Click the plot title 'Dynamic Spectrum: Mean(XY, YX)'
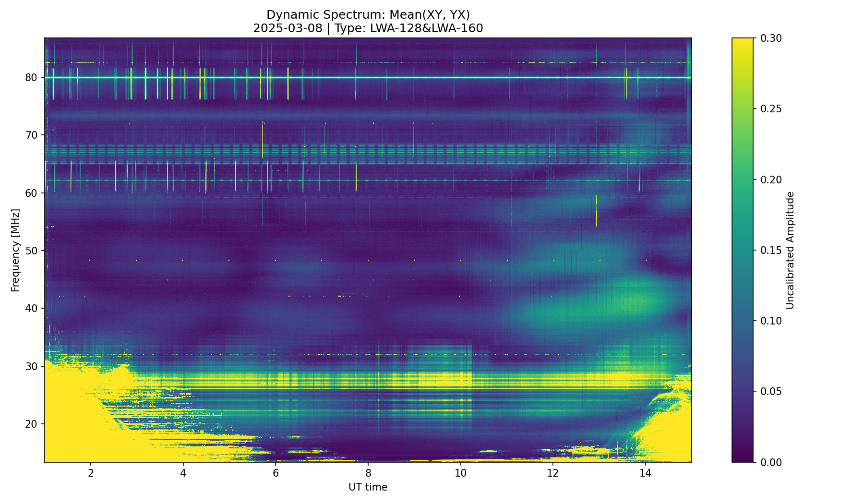864x504 pixels. pos(368,15)
